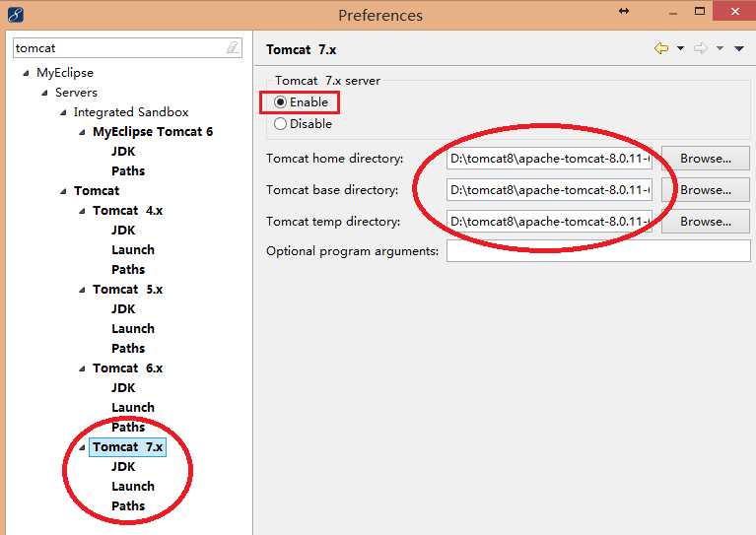
Task: Browse for Tomcat temp directory
Action: [706, 222]
